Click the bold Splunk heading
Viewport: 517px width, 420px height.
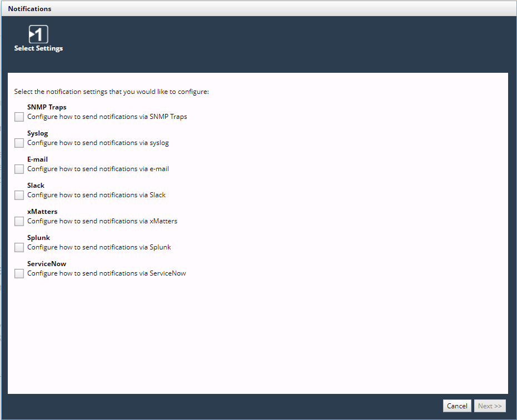(38, 238)
